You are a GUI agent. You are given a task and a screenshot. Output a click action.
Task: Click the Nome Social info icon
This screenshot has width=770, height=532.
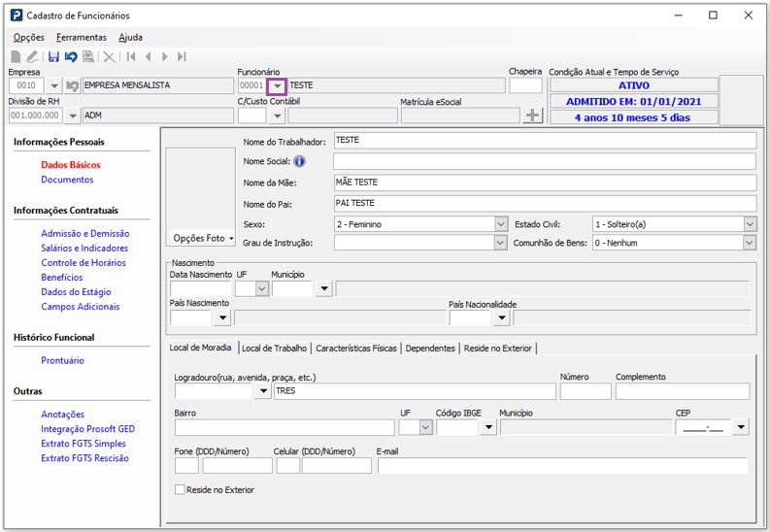[299, 161]
